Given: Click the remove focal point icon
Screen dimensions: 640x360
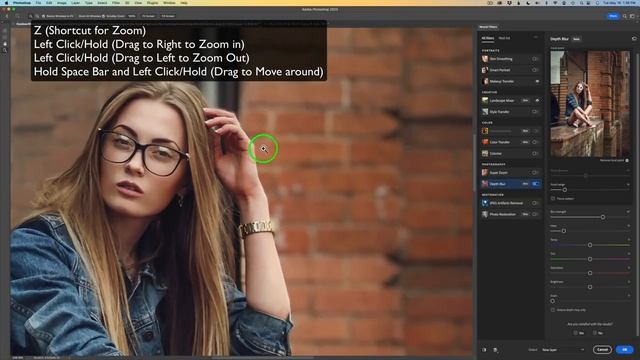Looking at the screenshot, I should tap(627, 160).
